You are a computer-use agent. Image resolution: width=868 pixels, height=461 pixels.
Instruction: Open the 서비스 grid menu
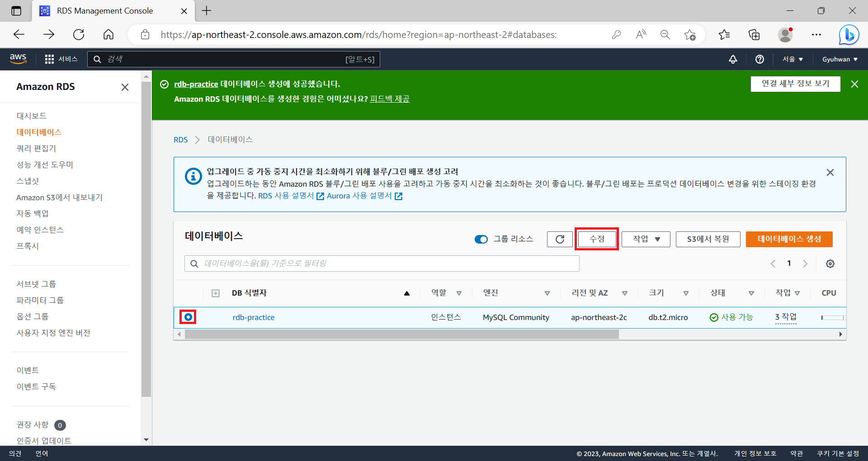[61, 59]
